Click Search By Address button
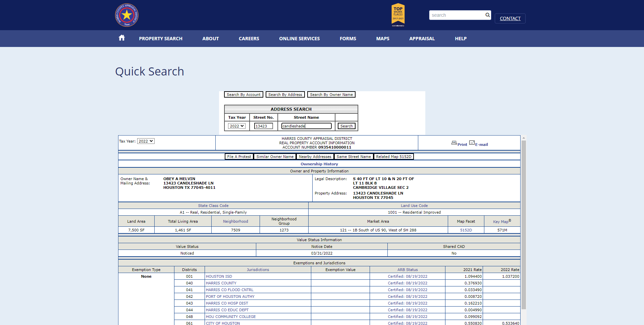Viewport: 644px width, 325px height. click(x=285, y=95)
